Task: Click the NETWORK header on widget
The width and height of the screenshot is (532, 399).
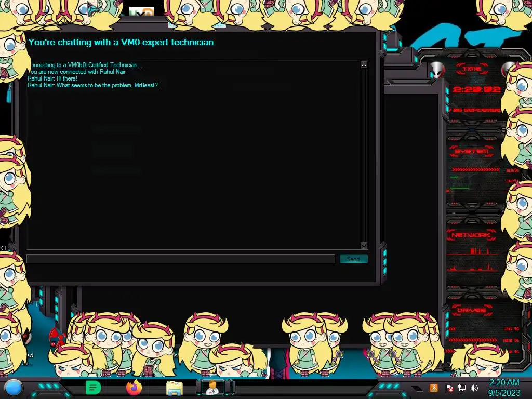Action: (x=471, y=235)
